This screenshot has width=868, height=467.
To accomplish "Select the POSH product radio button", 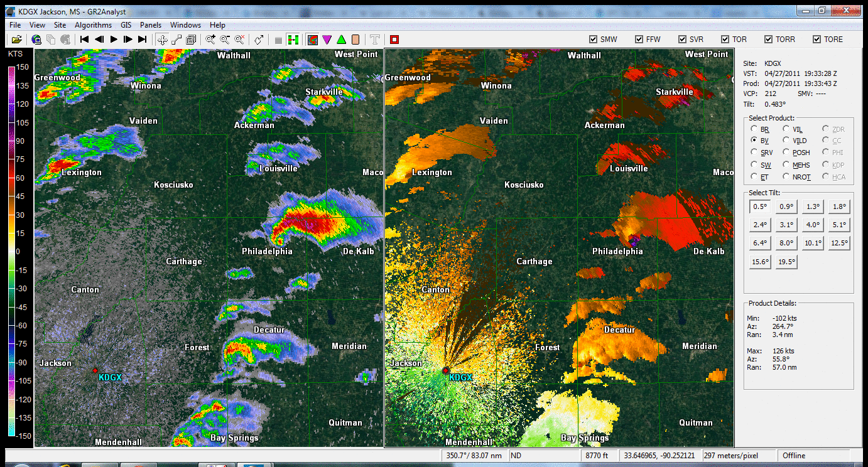I will click(786, 153).
